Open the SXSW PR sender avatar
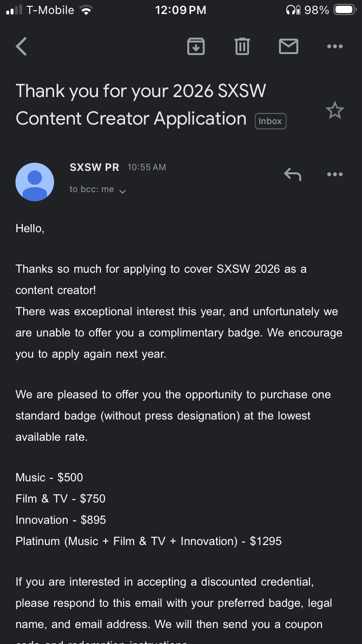Viewport: 362px width, 644px height. 35,182
